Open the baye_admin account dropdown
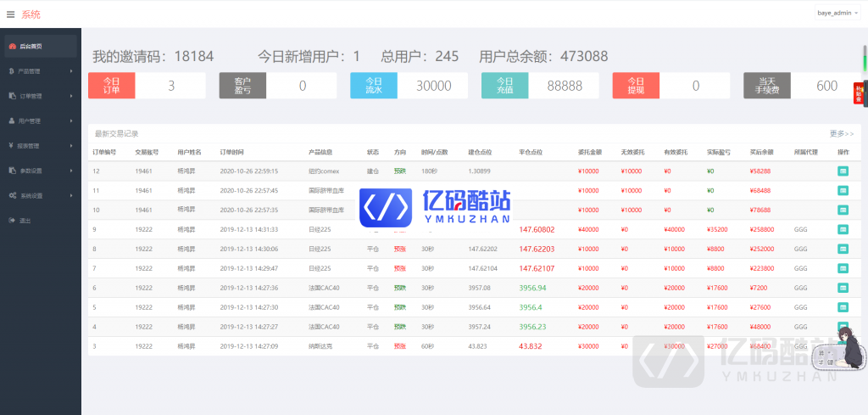 click(837, 12)
